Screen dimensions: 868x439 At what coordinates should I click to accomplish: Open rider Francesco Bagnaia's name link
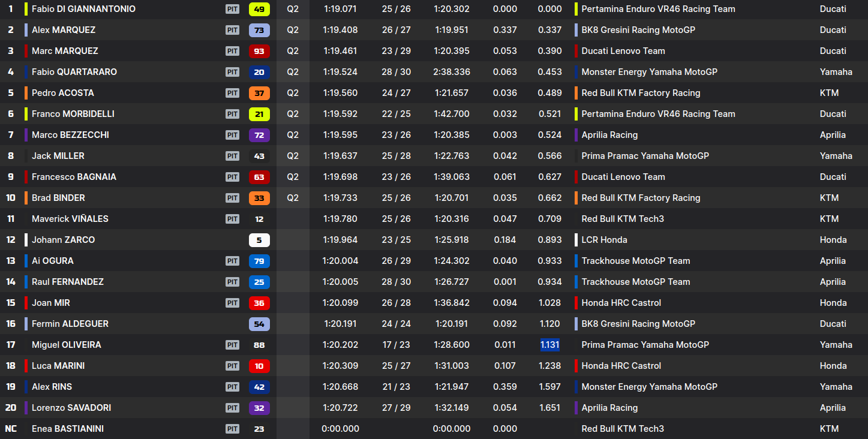[74, 177]
